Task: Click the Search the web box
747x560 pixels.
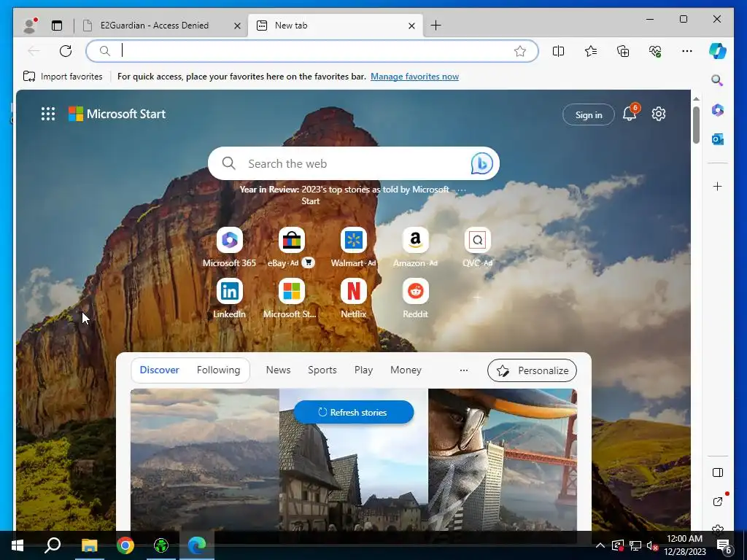Action: pos(354,163)
